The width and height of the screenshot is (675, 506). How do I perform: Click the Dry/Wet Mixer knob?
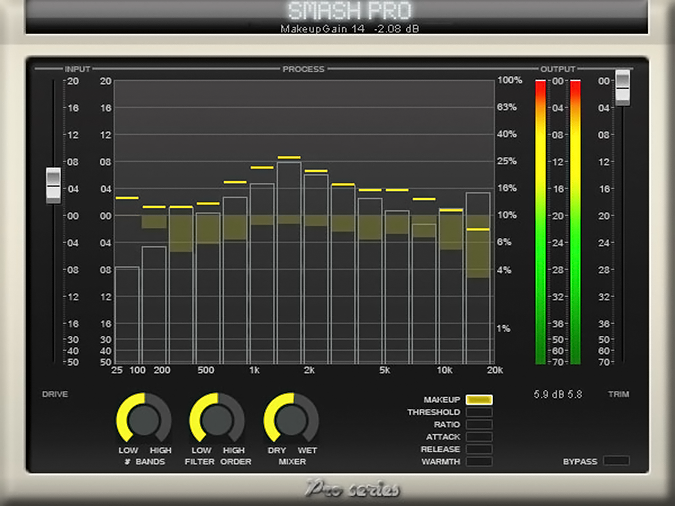pyautogui.click(x=285, y=417)
